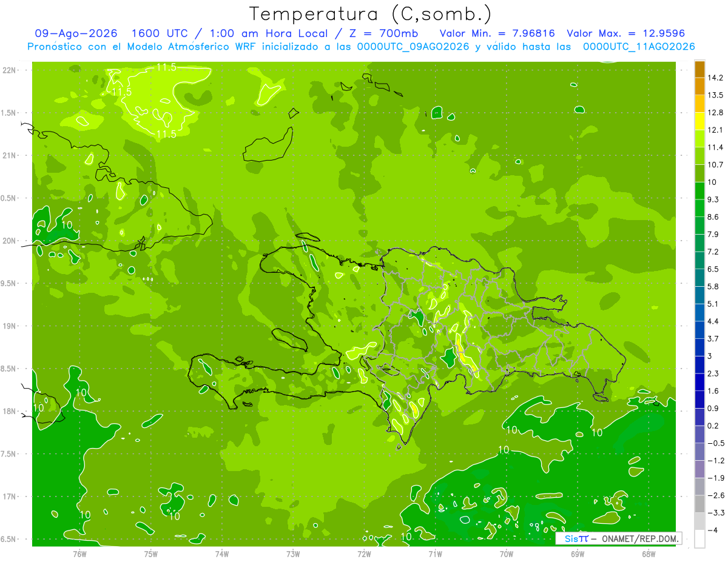Click the colorbar value '7.9'
Image resolution: width=728 pixels, height=562 pixels.
pos(714,234)
